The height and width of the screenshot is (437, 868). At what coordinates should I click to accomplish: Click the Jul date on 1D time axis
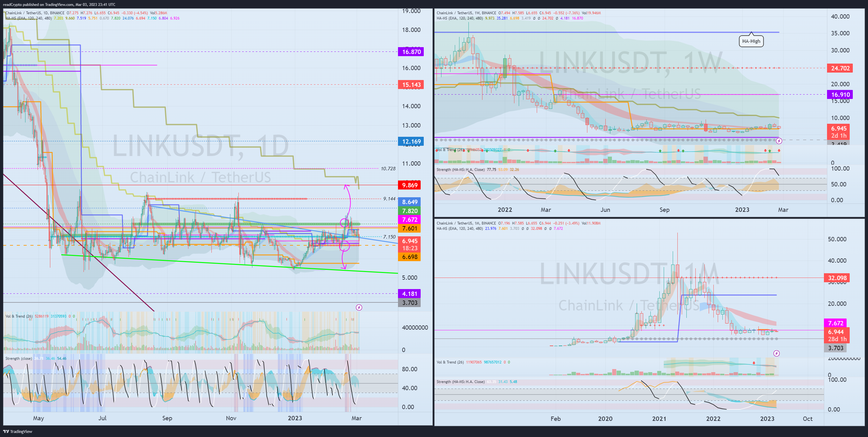click(x=102, y=418)
